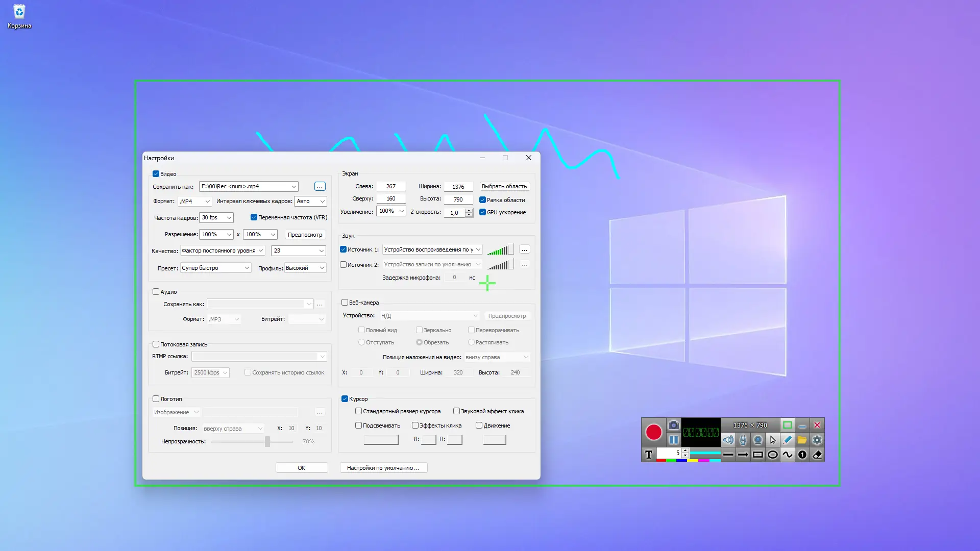Toggle the webcam overlay icon
Viewport: 980px width, 551px height.
pos(758,440)
